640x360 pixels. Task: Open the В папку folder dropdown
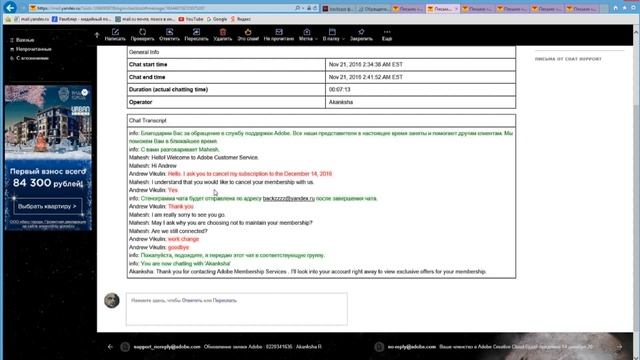tap(333, 35)
